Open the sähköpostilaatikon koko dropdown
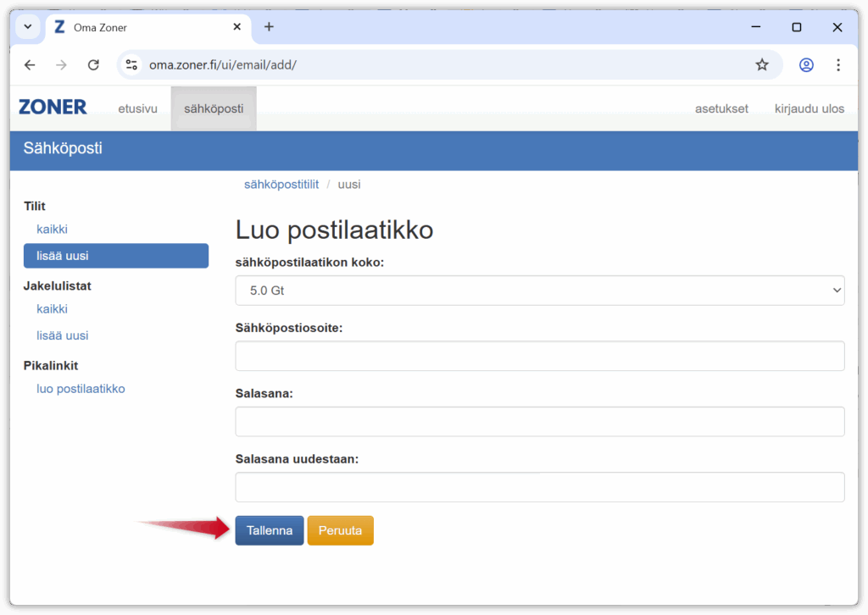This screenshot has width=868, height=615. [x=539, y=291]
